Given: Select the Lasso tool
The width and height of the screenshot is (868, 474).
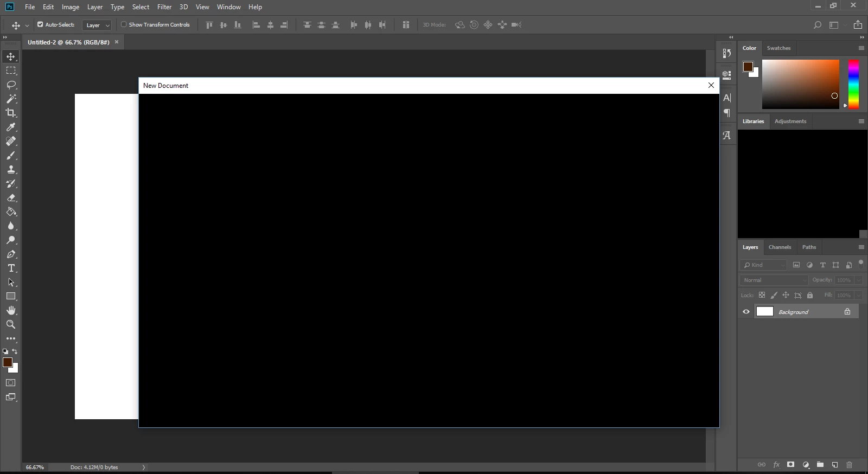Looking at the screenshot, I should click(x=11, y=85).
